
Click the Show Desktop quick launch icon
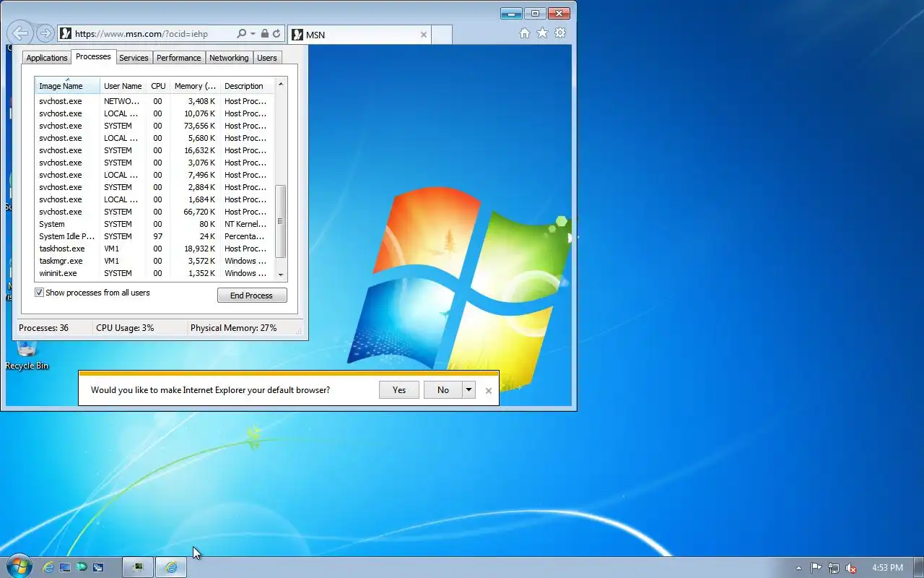(x=65, y=567)
